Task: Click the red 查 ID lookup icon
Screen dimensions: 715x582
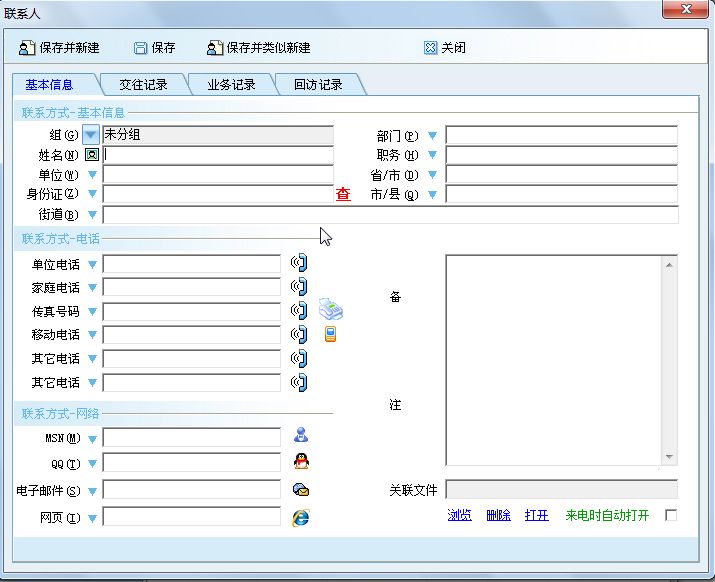Action: point(343,194)
